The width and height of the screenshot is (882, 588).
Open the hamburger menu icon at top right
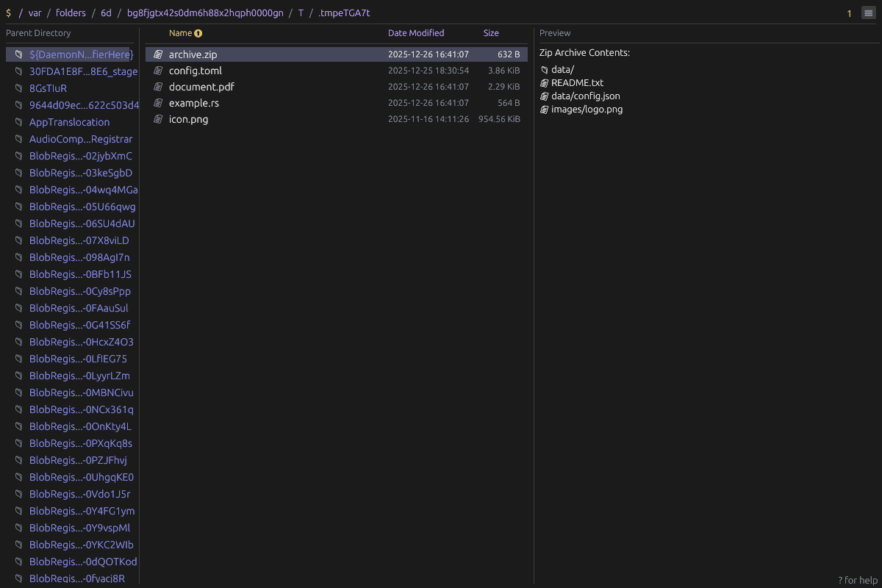click(x=868, y=13)
